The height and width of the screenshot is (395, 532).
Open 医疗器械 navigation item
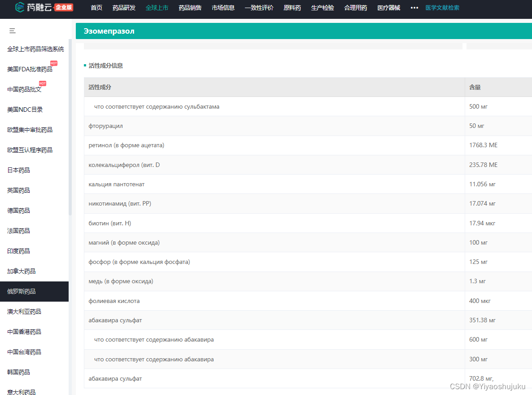pyautogui.click(x=388, y=8)
